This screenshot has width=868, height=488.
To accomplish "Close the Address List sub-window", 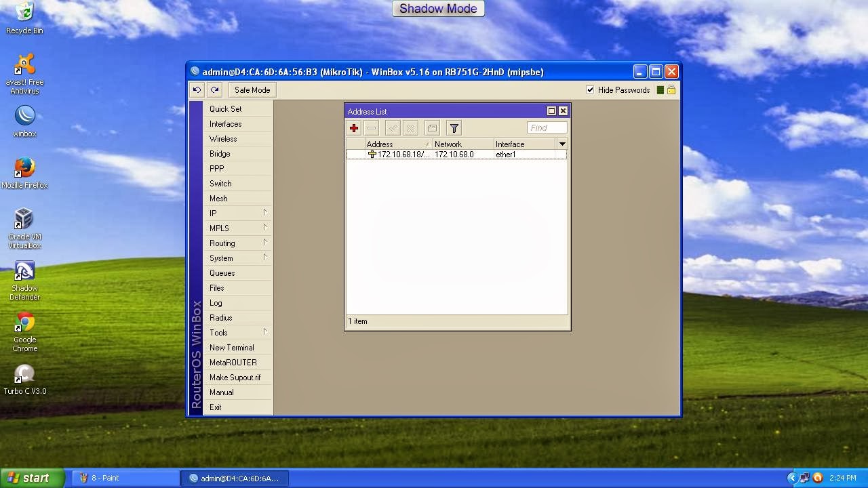I will (x=563, y=111).
